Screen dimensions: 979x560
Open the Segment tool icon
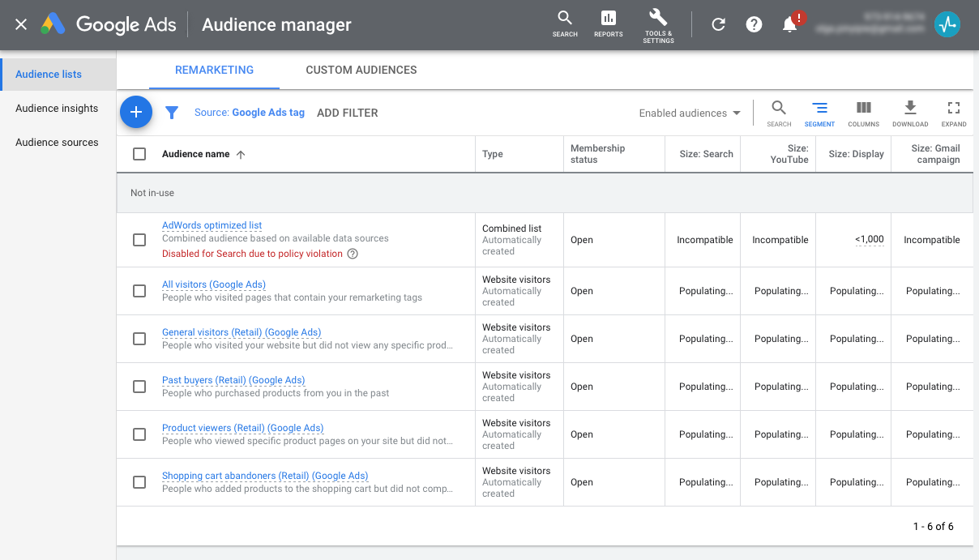point(819,113)
